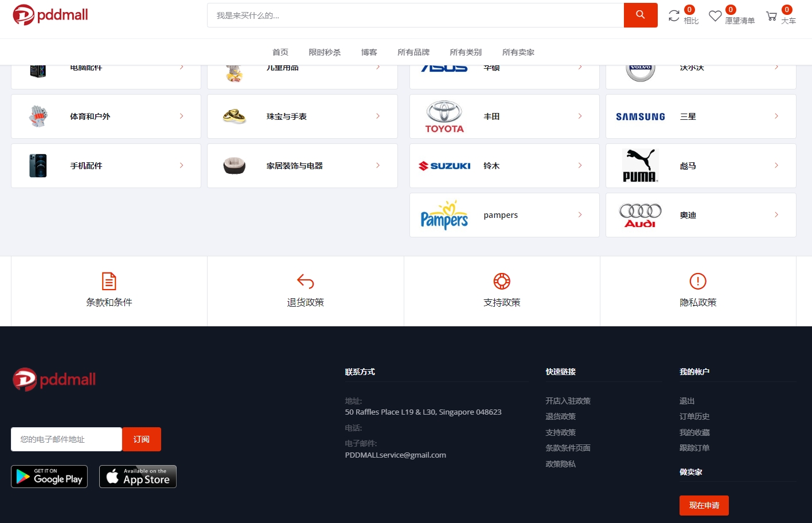This screenshot has height=523, width=812.
Task: Click the gold rings jewelry category image
Action: coord(234,116)
